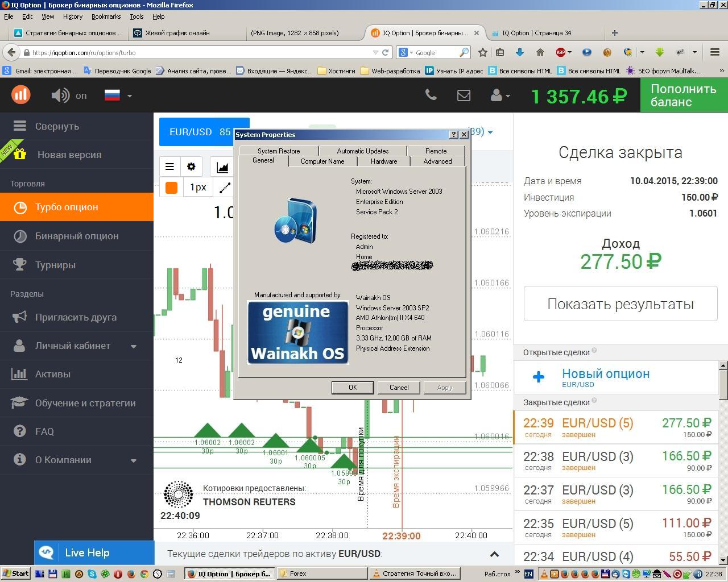The image size is (728, 582).
Task: Open Обучение и стратегии section
Action: pyautogui.click(x=77, y=403)
